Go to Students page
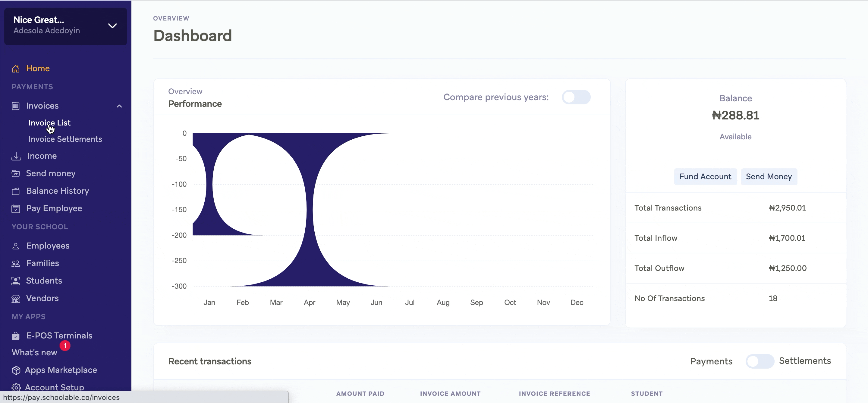Image resolution: width=868 pixels, height=403 pixels. pyautogui.click(x=44, y=281)
